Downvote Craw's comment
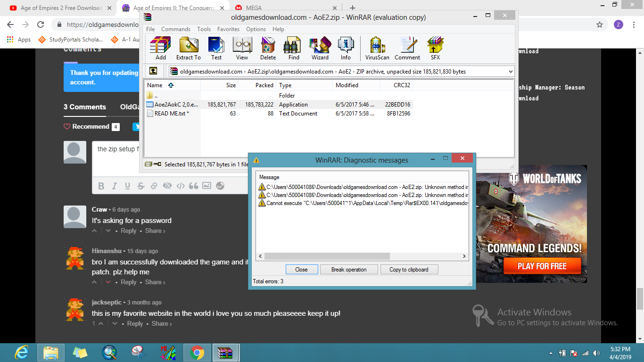Screen dimensions: 644x362 pos(108,231)
